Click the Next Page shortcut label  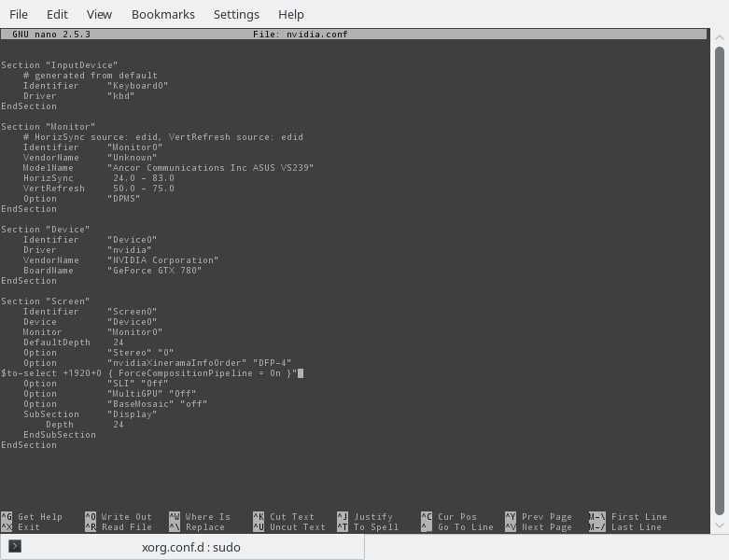coord(546,527)
